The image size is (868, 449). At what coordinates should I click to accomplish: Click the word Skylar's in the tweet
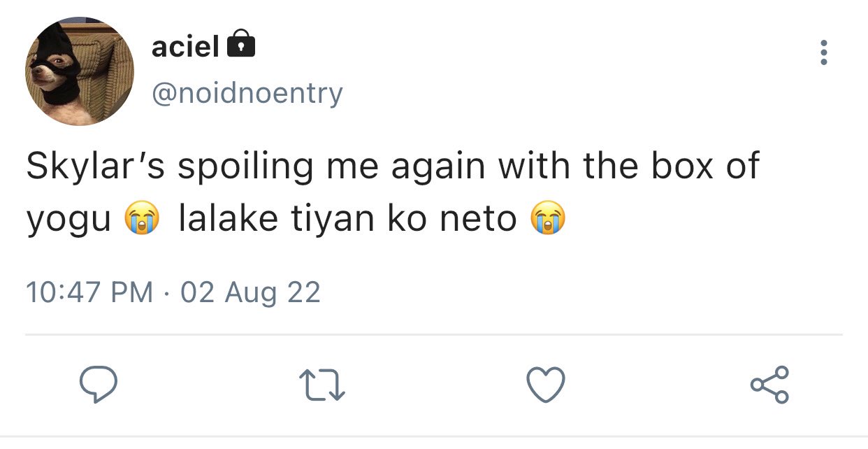click(x=96, y=168)
